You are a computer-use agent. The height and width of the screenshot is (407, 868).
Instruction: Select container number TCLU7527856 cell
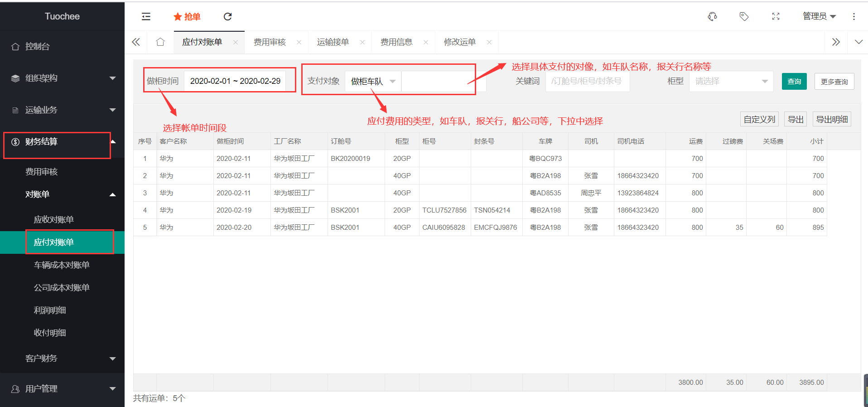(445, 210)
